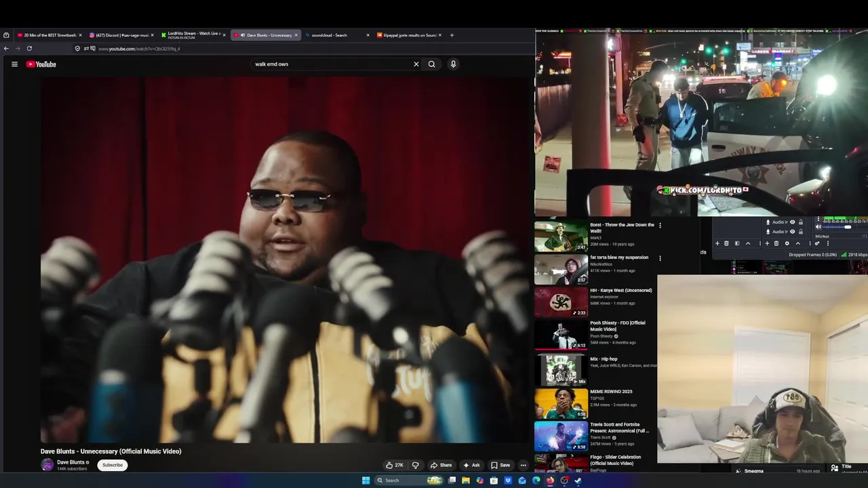This screenshot has height=488, width=868.
Task: Open MEME REWIND 2025 video
Action: (x=611, y=392)
